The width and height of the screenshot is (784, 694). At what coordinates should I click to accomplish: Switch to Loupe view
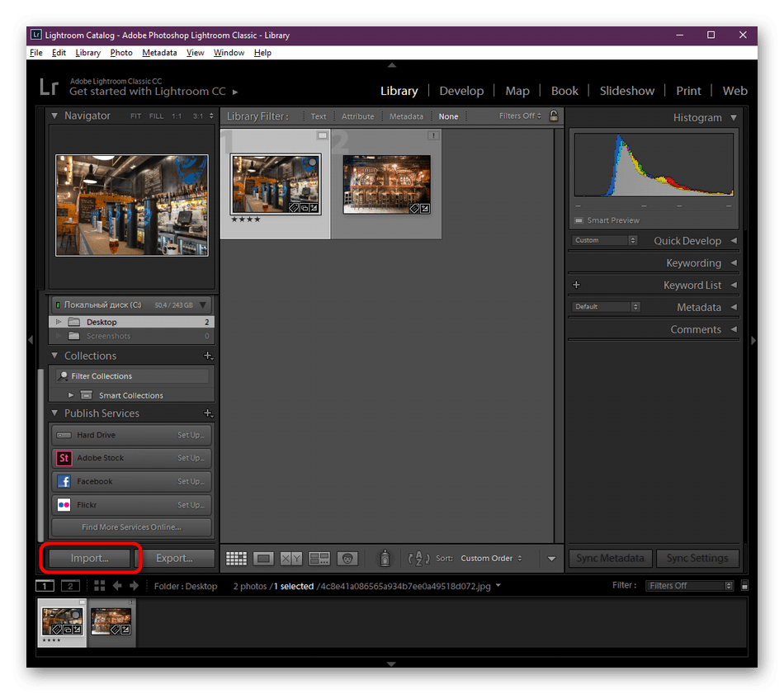tap(263, 559)
